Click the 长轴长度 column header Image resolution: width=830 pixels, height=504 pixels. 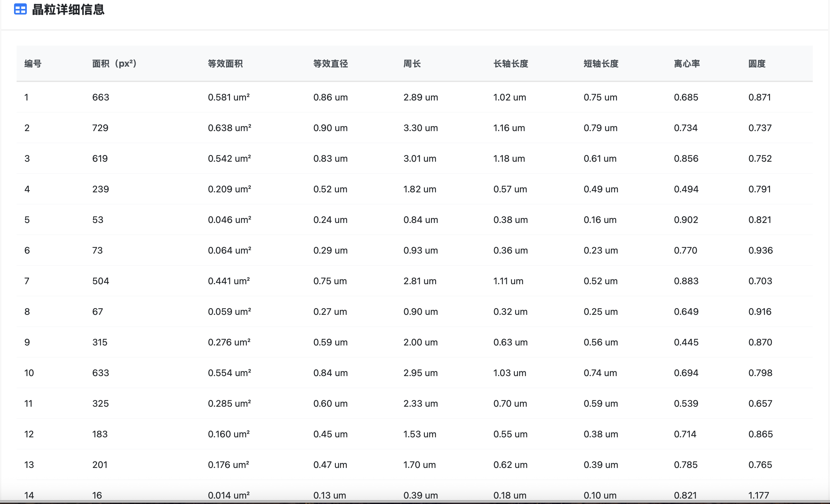click(510, 64)
